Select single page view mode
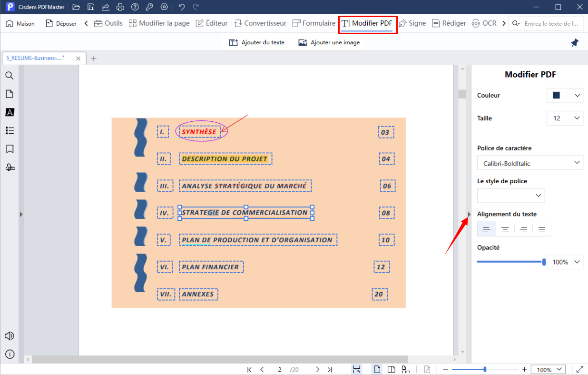The height and width of the screenshot is (375, 588). tap(377, 369)
